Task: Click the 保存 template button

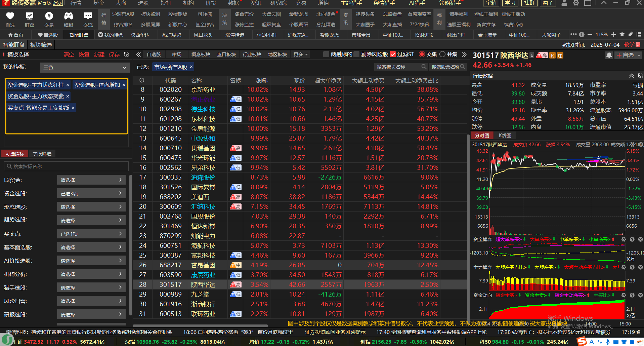Action: (x=114, y=54)
